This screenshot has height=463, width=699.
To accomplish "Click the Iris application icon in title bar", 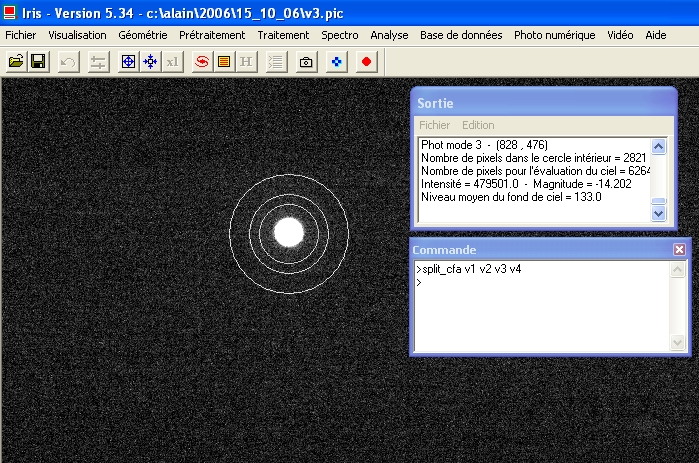I will 9,13.
